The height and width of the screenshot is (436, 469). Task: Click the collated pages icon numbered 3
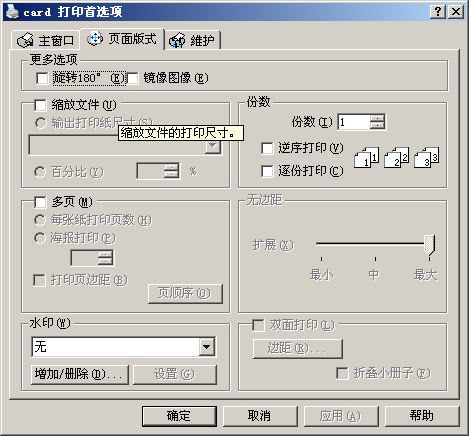point(426,157)
